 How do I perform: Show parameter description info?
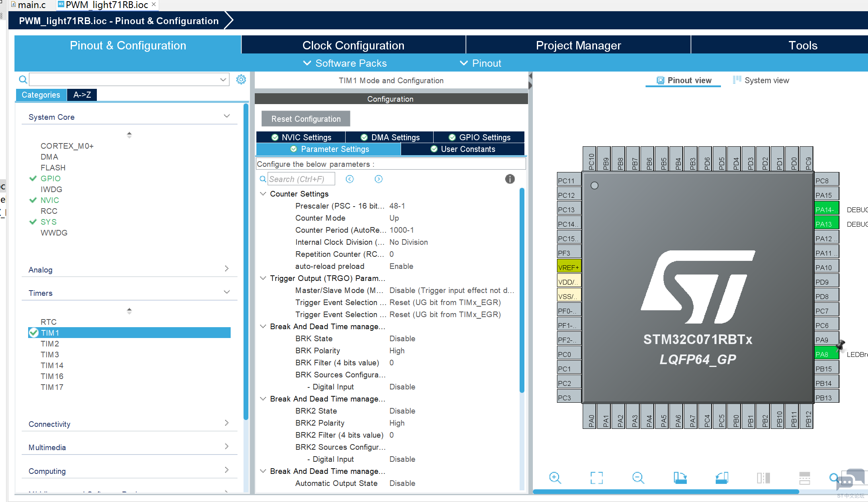[x=510, y=179]
